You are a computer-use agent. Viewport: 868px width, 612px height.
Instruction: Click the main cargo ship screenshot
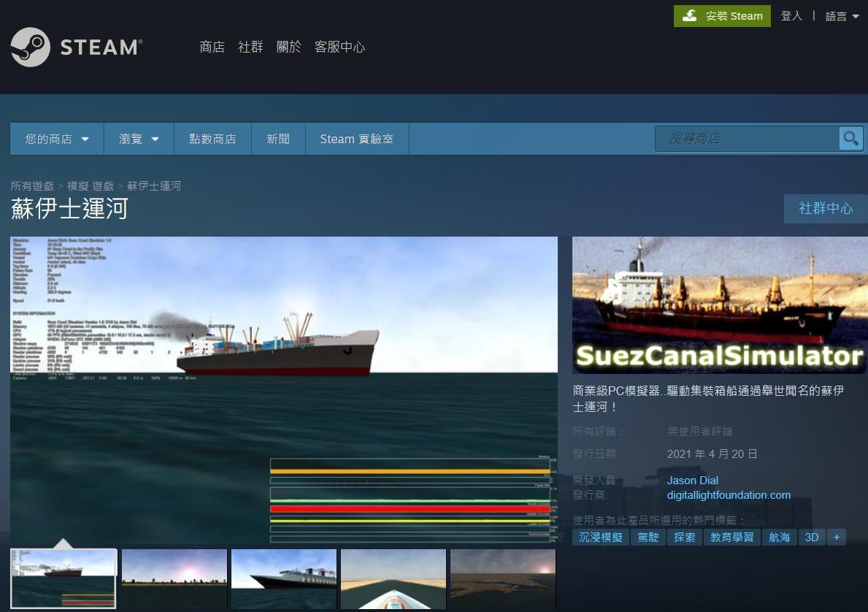tap(284, 391)
